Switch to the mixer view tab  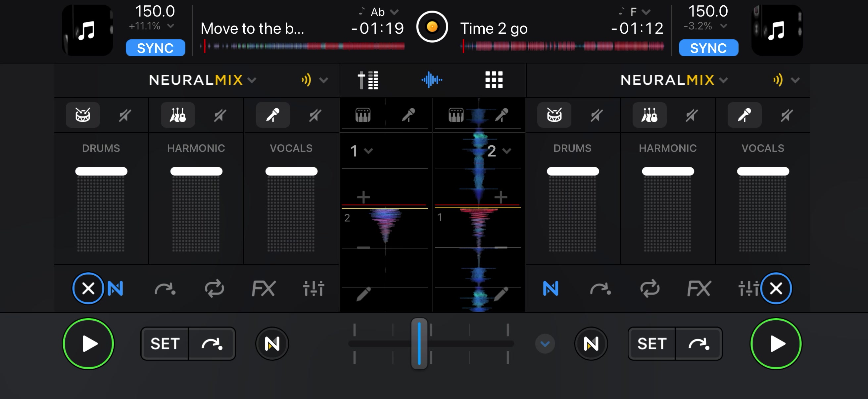click(368, 80)
